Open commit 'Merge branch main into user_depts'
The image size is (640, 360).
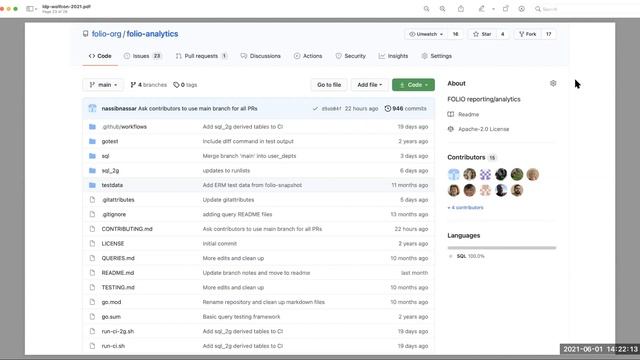point(249,156)
